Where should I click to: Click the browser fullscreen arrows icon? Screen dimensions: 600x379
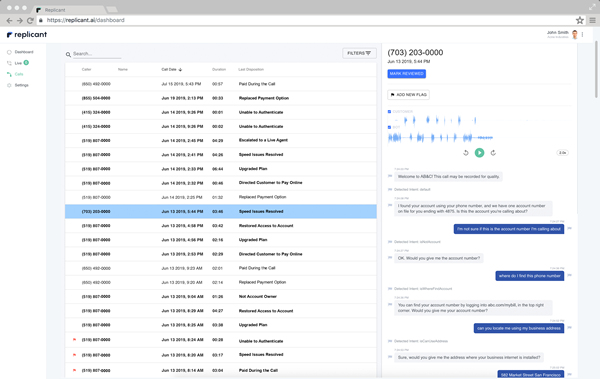592,7
